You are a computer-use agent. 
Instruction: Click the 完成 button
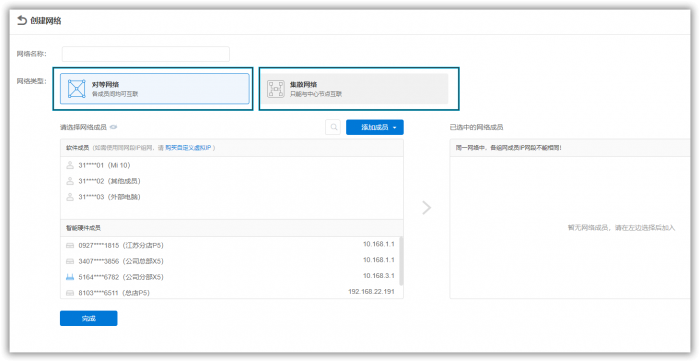coord(89,318)
